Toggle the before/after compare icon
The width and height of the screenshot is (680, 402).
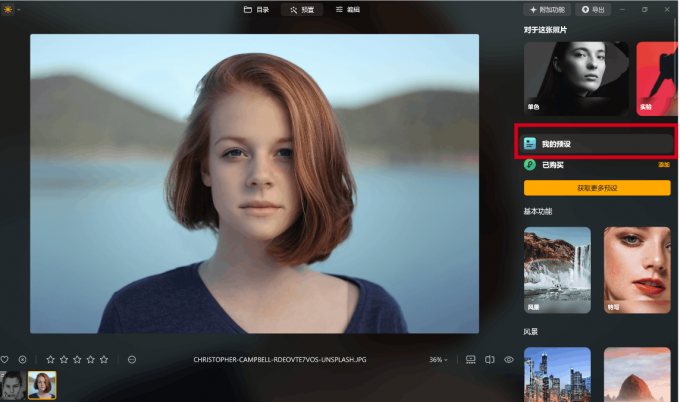(x=489, y=359)
